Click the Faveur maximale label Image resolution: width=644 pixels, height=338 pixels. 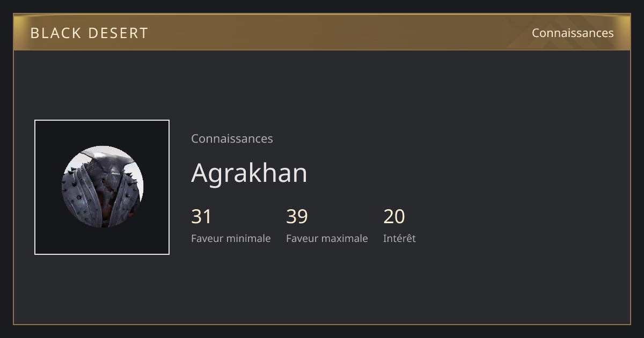[x=327, y=238]
